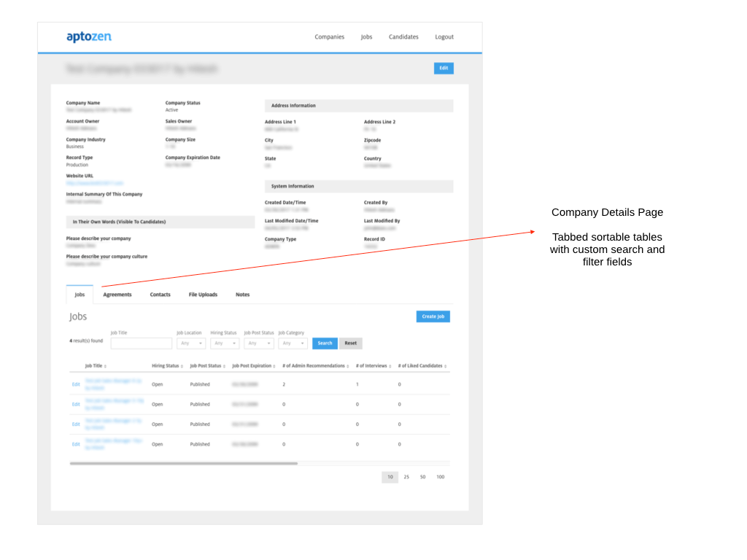This screenshot has height=560, width=747.
Task: Open the Job Location filter dropdown
Action: (x=191, y=343)
